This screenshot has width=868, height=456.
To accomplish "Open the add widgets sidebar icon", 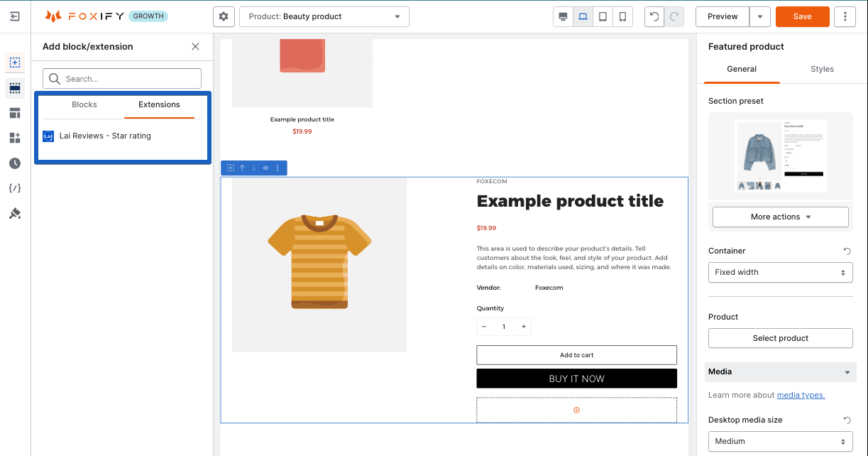I will click(x=15, y=138).
